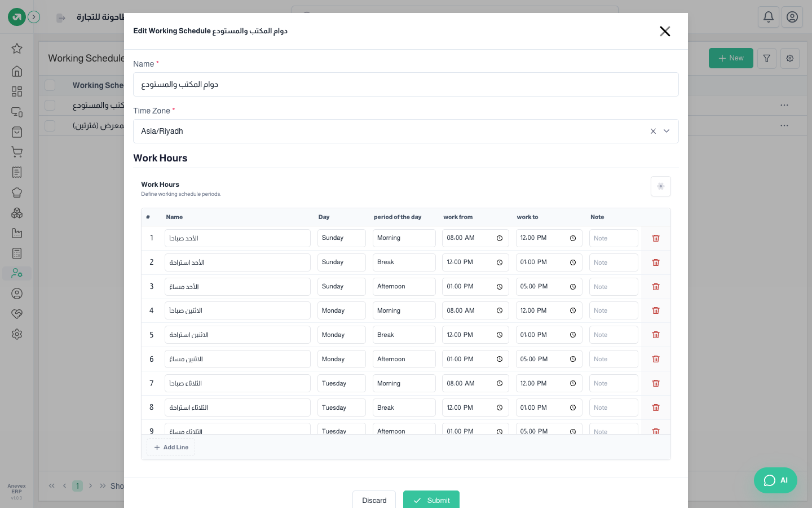This screenshot has width=812, height=508.
Task: Focus the schedule Name input field
Action: point(406,85)
